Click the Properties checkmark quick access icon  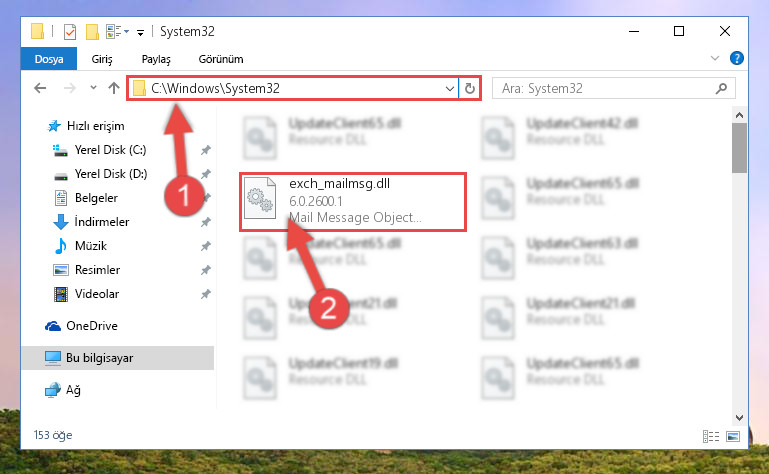pos(70,32)
